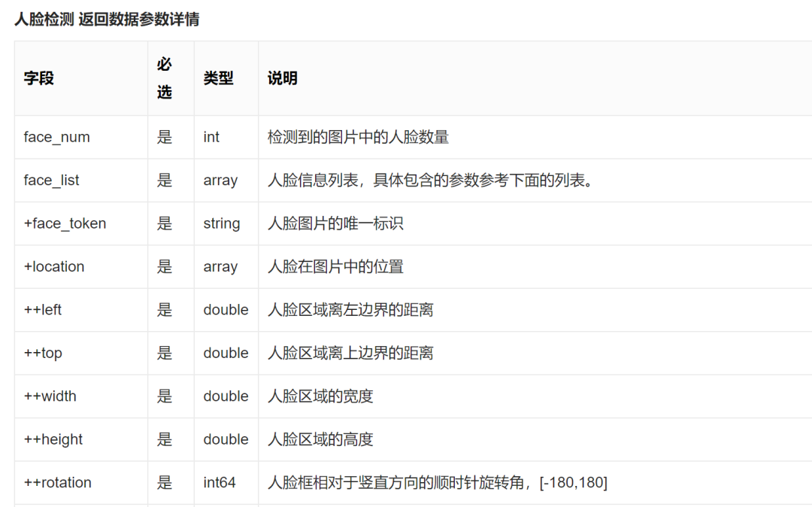This screenshot has height=507, width=812.
Task: Click description 人脸区域离上边界的距离
Action: 350,354
